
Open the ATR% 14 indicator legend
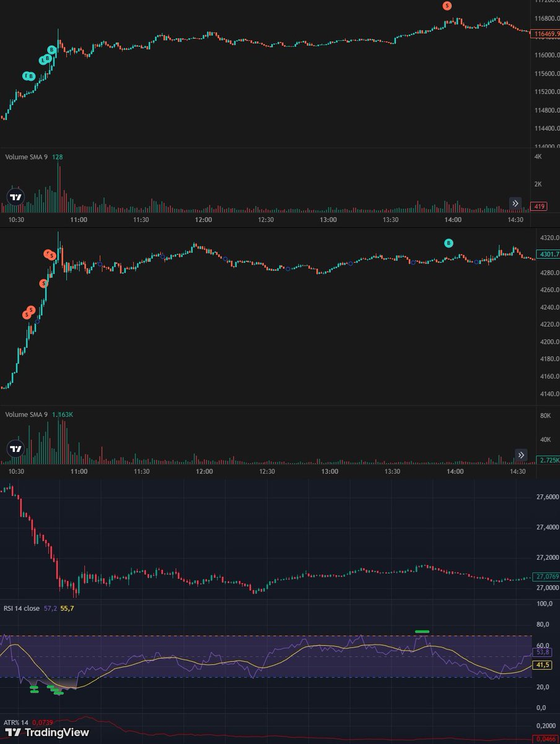click(x=28, y=722)
